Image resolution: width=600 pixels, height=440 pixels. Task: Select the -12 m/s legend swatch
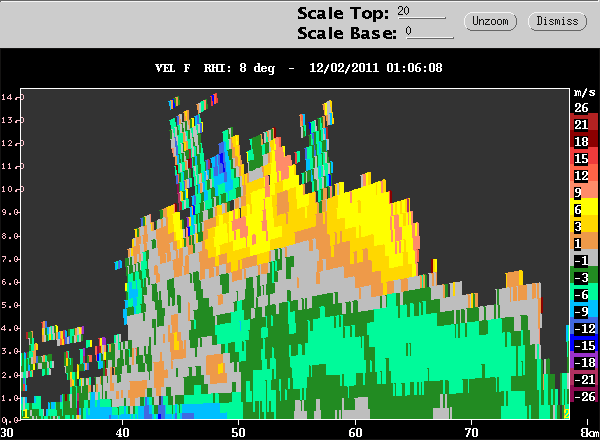click(580, 328)
